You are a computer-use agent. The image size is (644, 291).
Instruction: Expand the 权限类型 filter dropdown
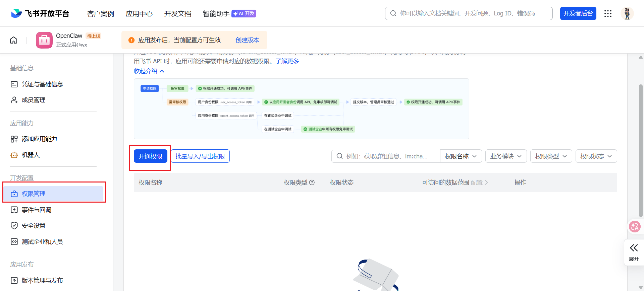coord(551,156)
